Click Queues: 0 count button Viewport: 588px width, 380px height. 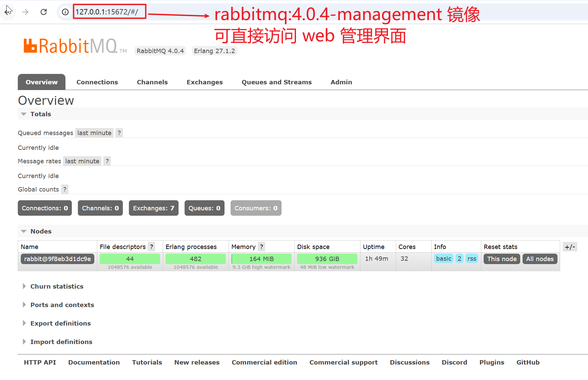click(204, 208)
